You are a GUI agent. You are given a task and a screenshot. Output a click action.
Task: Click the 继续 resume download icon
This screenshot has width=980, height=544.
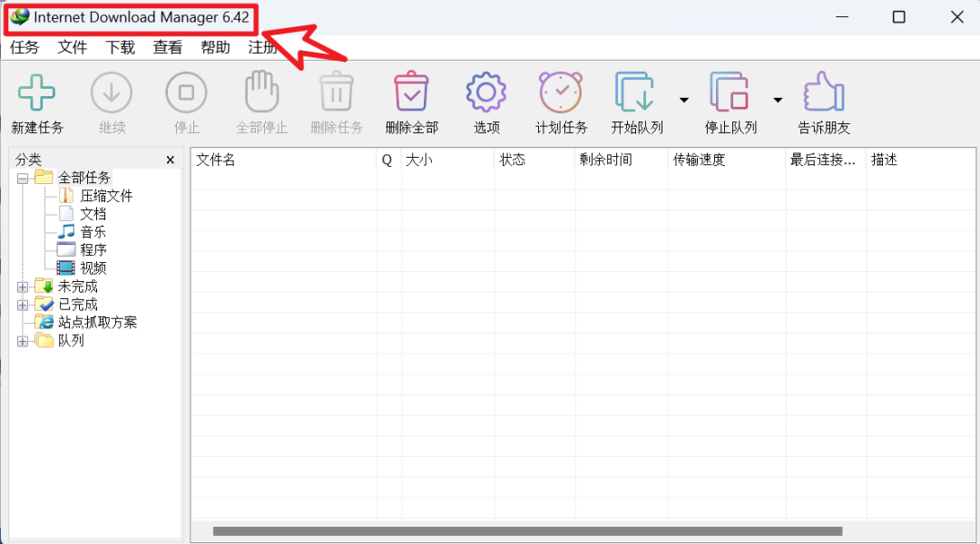point(112,92)
